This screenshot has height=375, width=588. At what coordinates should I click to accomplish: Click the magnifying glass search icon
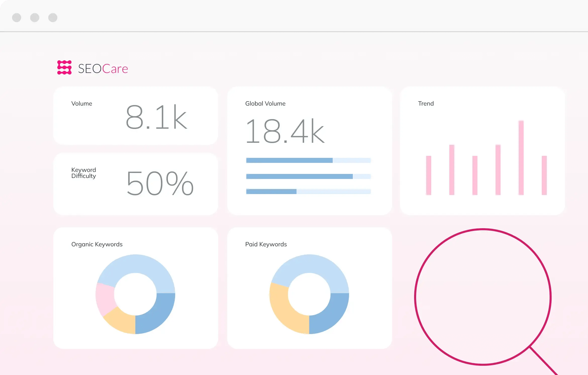point(483,297)
